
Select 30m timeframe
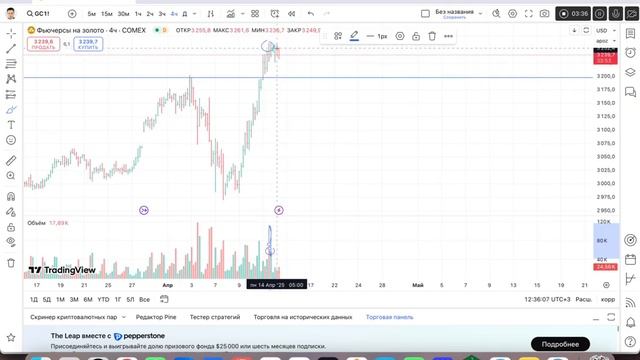coord(123,14)
